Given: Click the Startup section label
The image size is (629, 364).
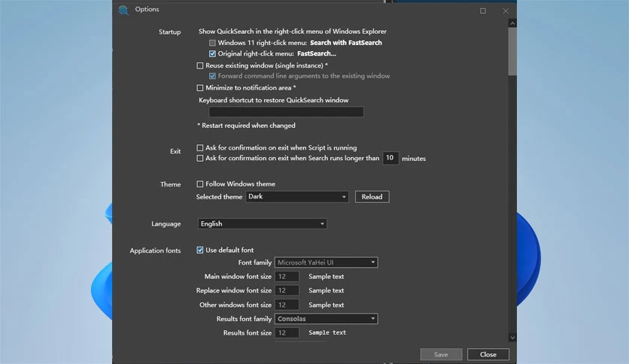Looking at the screenshot, I should coord(170,32).
